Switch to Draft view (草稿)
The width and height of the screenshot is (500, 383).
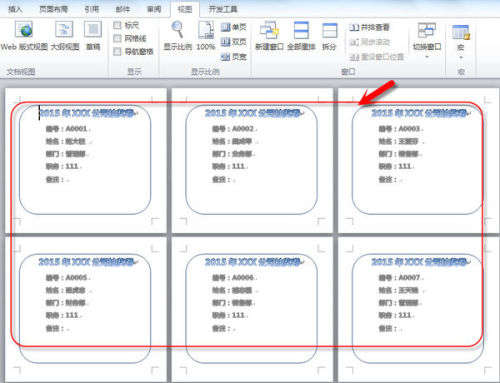pyautogui.click(x=93, y=36)
